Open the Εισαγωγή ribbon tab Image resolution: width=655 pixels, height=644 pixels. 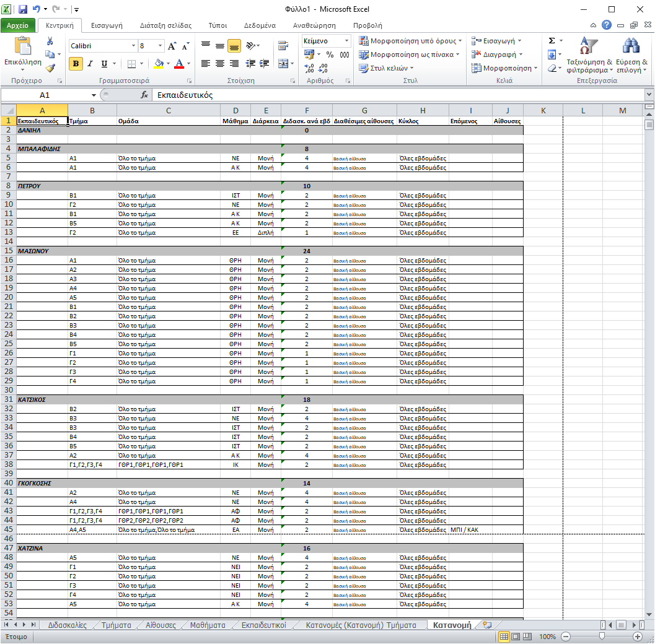[107, 25]
